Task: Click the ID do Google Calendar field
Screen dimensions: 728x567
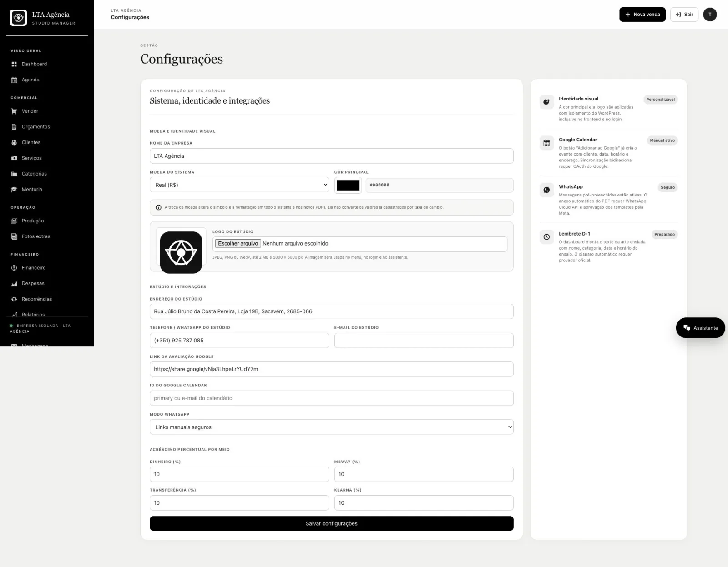Action: click(331, 398)
